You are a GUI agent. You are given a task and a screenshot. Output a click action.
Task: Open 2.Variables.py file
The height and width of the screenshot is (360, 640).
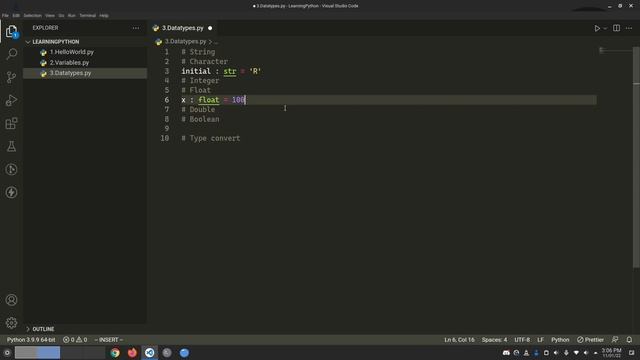click(x=85, y=62)
